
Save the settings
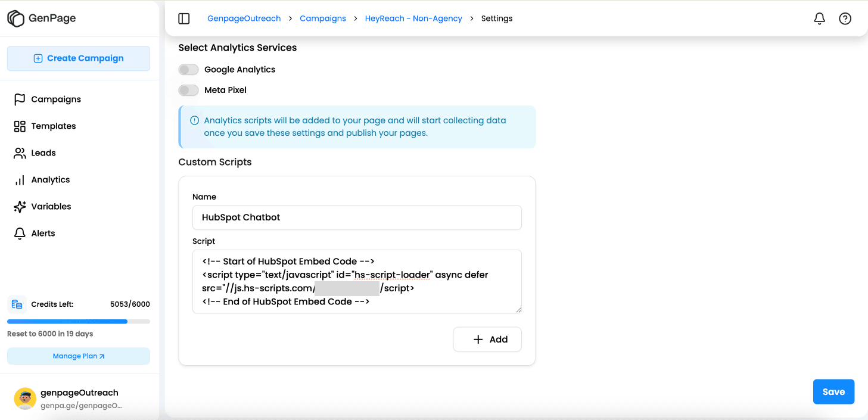(x=833, y=392)
